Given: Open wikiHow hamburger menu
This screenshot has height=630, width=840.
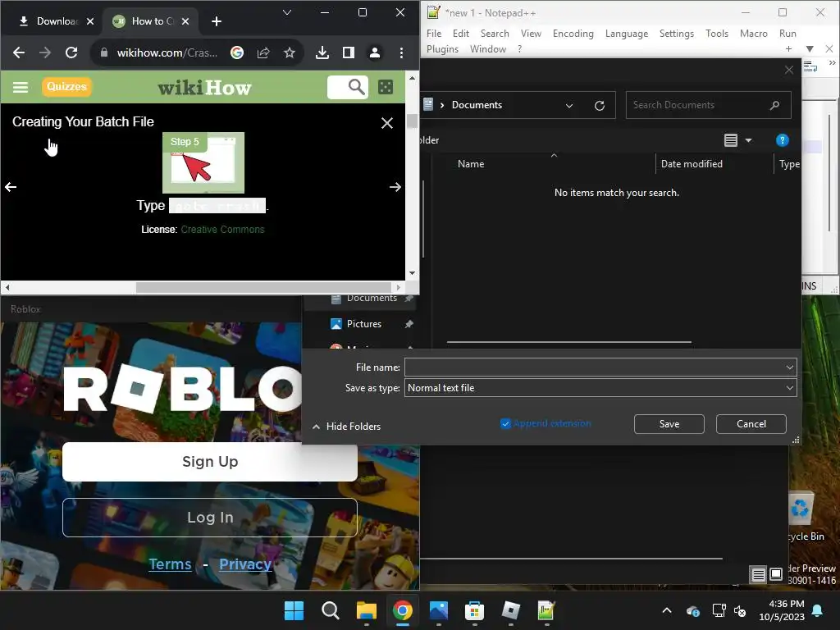Looking at the screenshot, I should coord(21,87).
